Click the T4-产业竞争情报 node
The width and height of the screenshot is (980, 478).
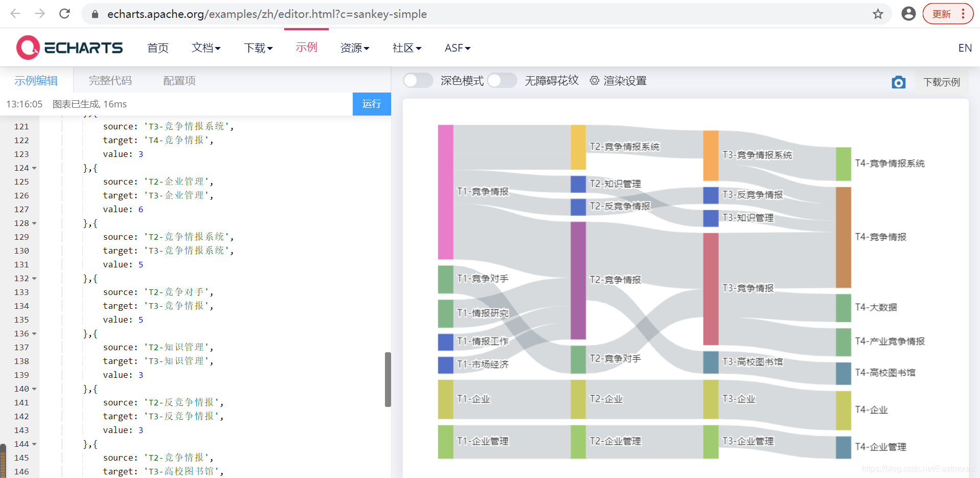click(x=844, y=342)
